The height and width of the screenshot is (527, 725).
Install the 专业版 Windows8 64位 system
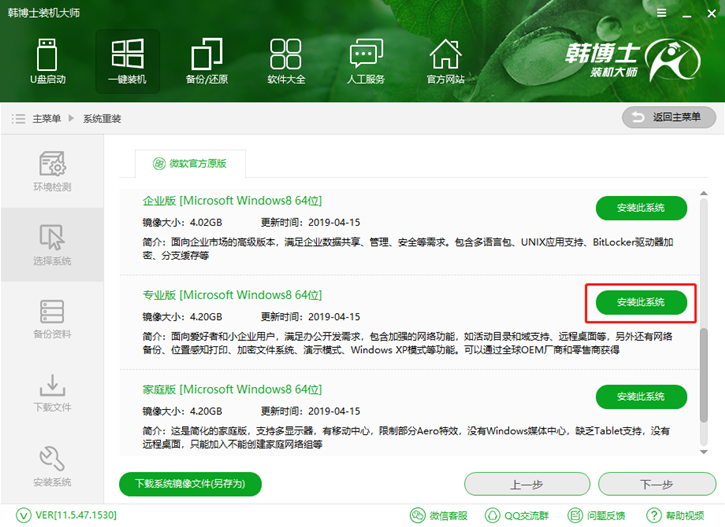(x=641, y=302)
